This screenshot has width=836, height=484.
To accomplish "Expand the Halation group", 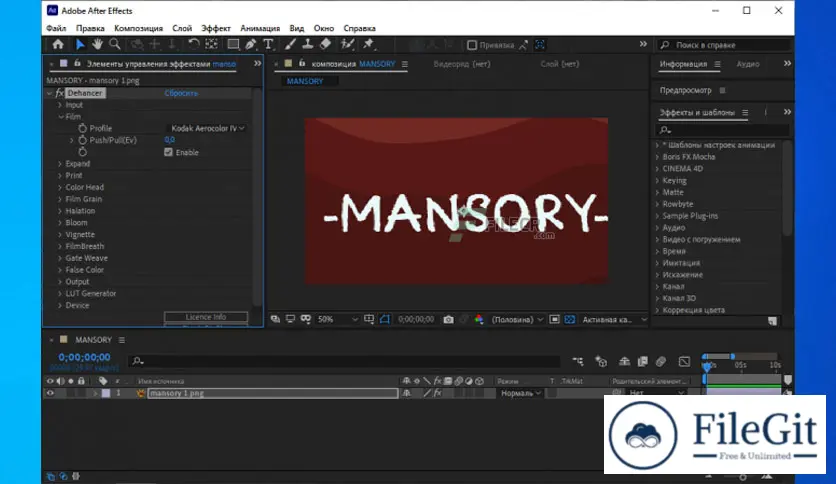I will (60, 211).
